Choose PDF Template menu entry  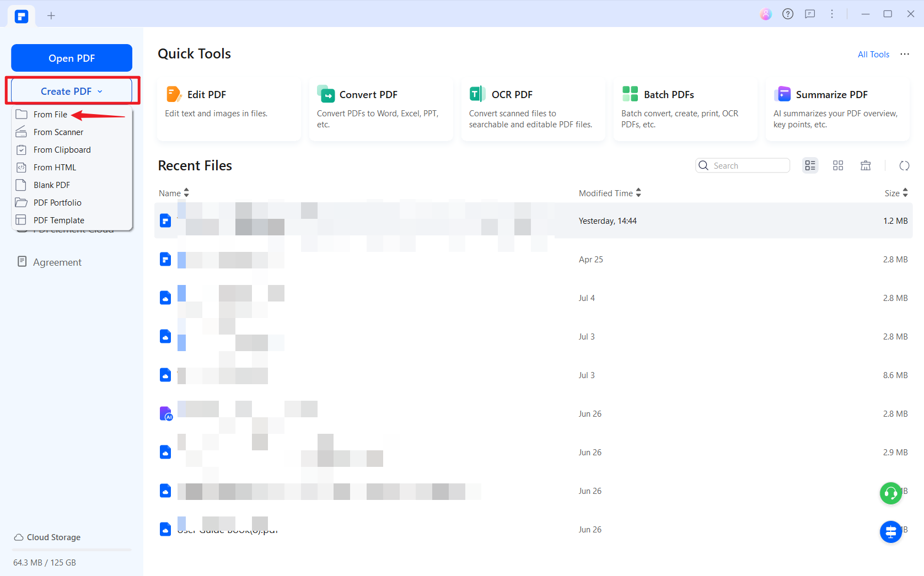[x=72, y=220]
